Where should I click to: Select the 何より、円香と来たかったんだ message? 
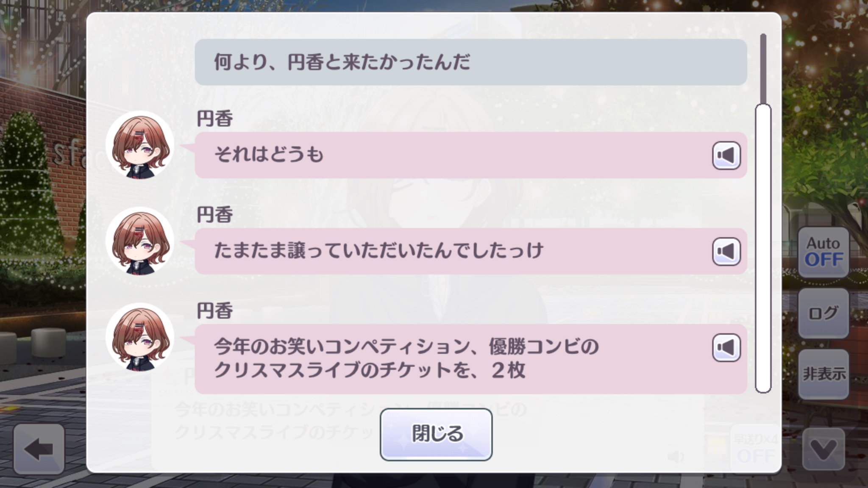coord(470,62)
